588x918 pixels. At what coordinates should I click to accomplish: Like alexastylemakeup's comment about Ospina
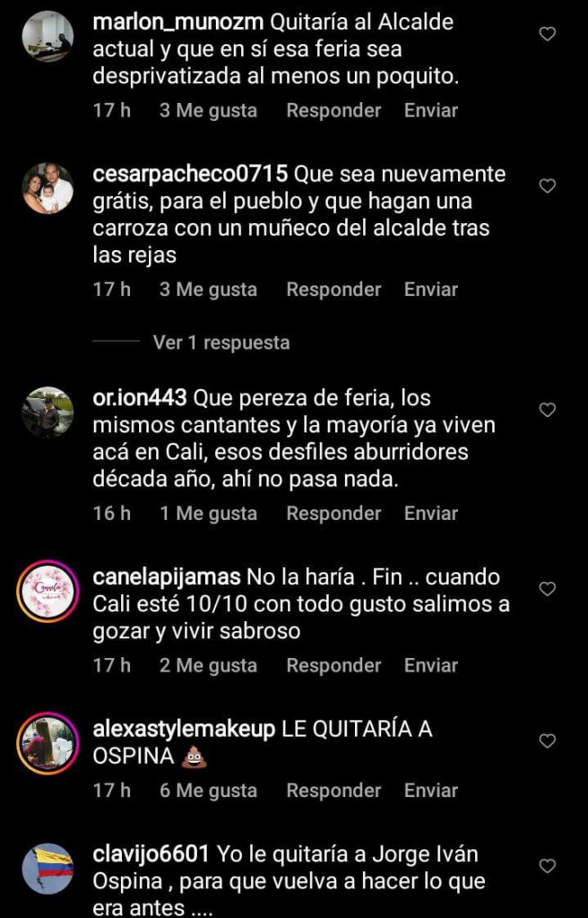(547, 741)
